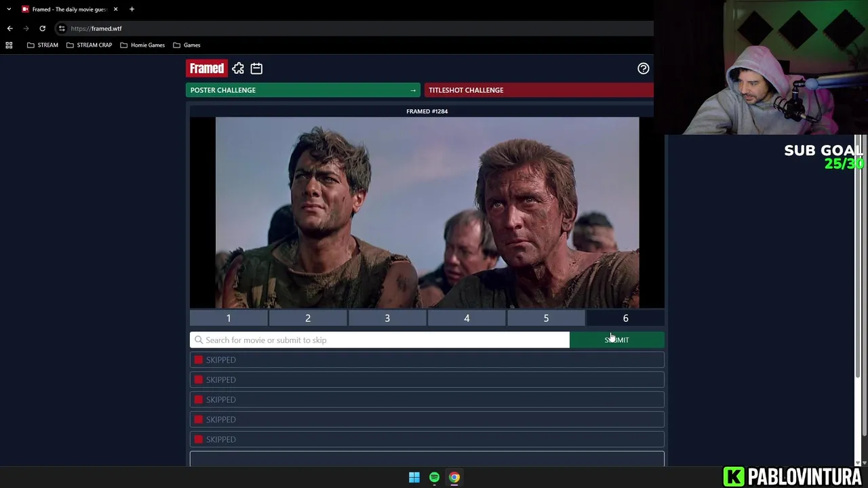Viewport: 868px width, 488px height.
Task: Show frame 6
Action: (625, 318)
